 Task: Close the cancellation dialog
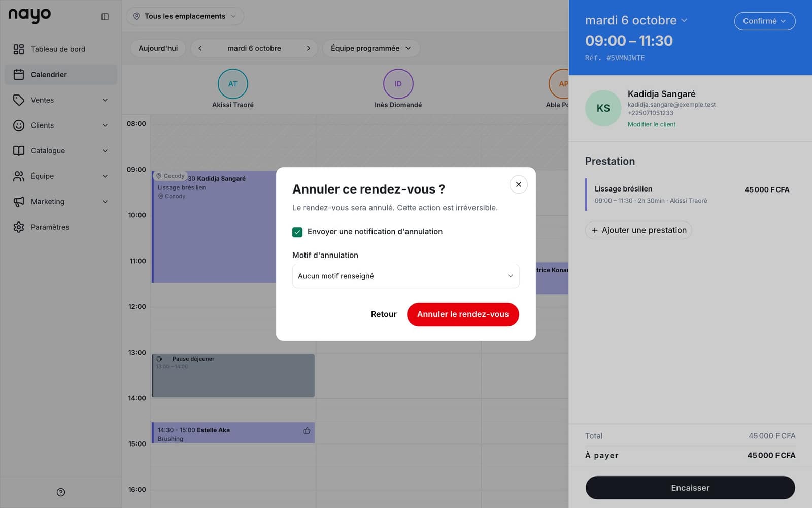519,184
